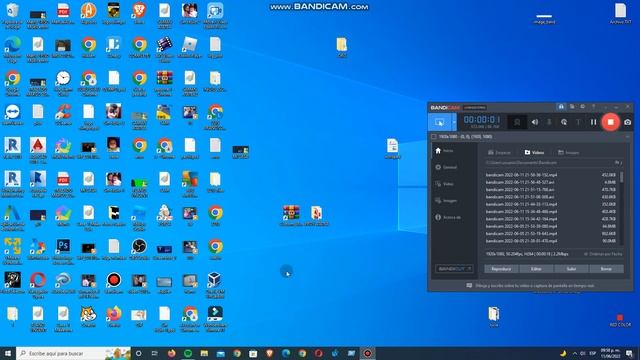This screenshot has height=360, width=640.
Task: Collapse the Bandicam panel with the arrow right of 1920x1080
Action: (627, 137)
